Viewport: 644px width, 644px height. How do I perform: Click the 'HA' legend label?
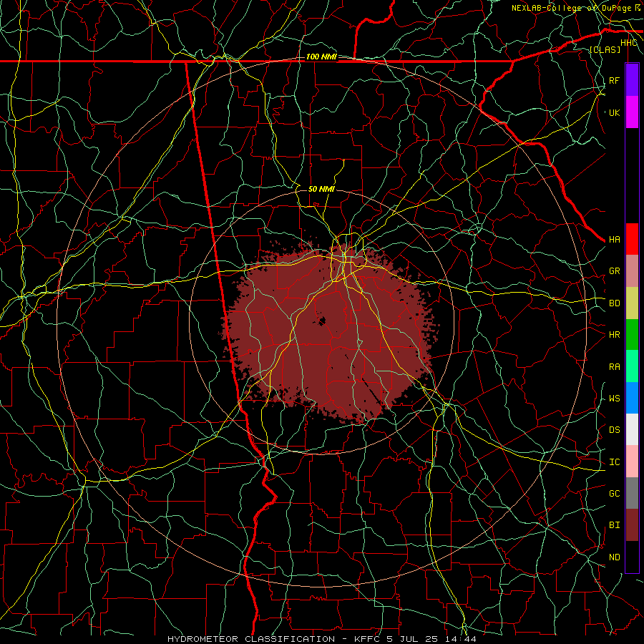pos(614,240)
